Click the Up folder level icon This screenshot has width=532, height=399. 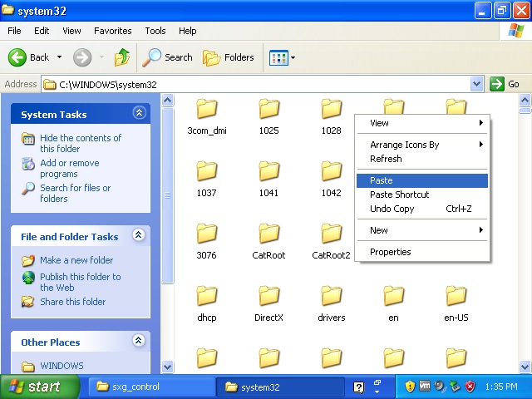point(122,57)
